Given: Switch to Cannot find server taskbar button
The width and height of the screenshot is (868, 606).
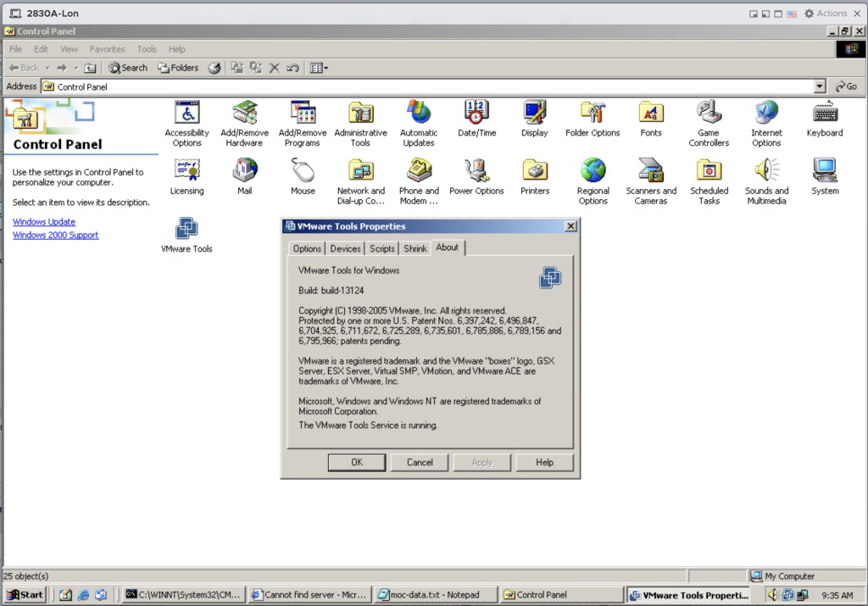Looking at the screenshot, I should click(x=309, y=594).
